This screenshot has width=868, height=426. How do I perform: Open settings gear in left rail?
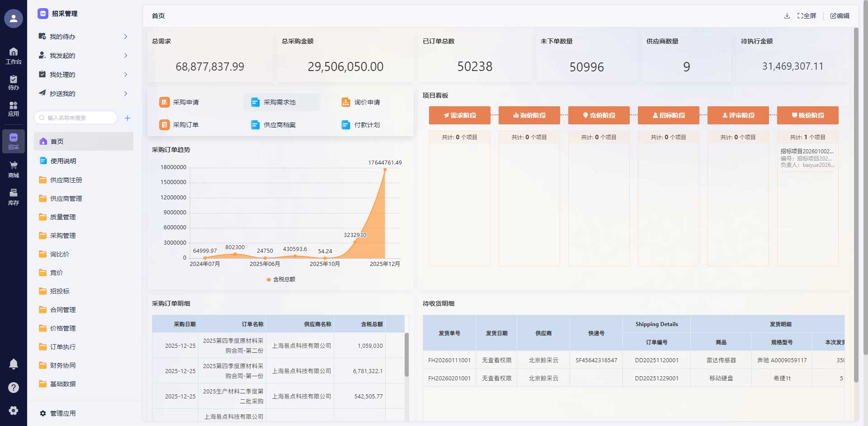pyautogui.click(x=14, y=410)
